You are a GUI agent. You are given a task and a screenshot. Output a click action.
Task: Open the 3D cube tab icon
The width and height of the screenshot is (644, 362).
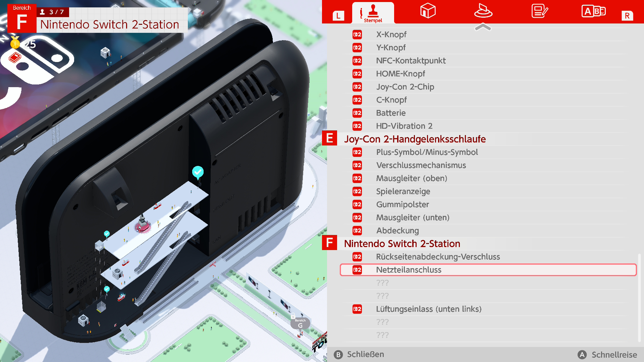428,11
